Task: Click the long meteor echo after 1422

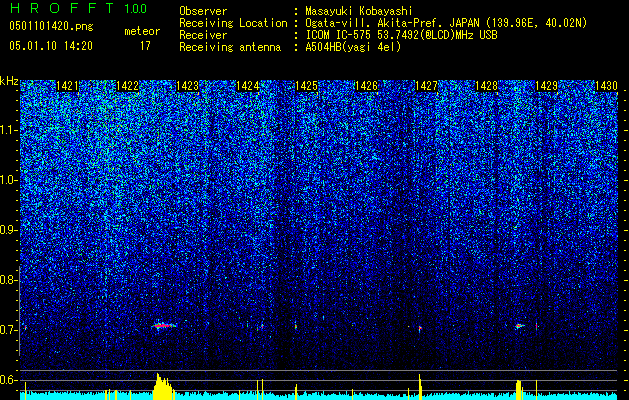Action: [x=164, y=326]
